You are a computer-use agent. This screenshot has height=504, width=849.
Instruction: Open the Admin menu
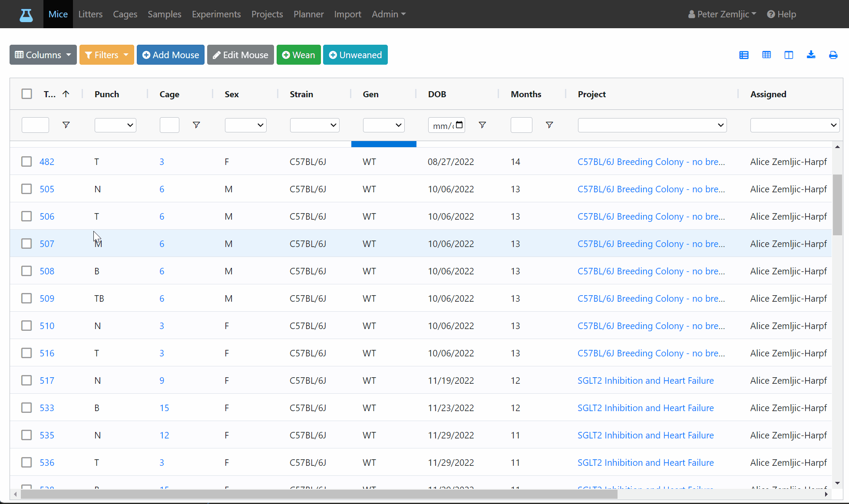[389, 14]
